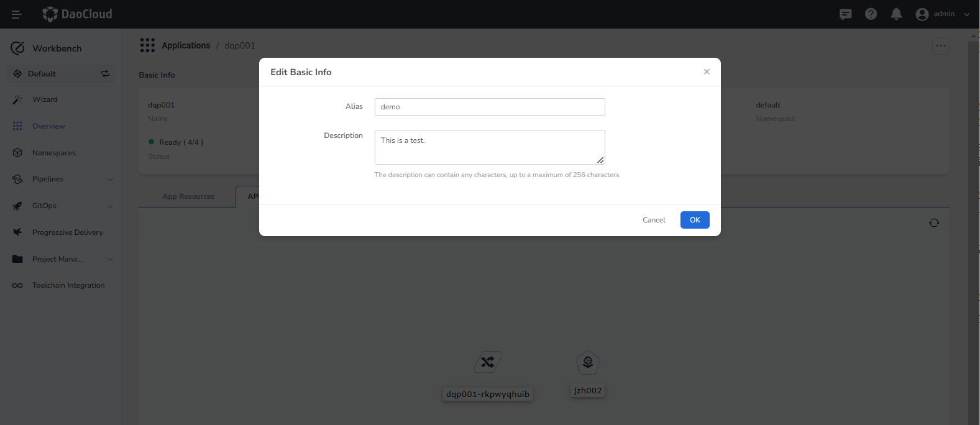Switch workspace using Default swap icon
The image size is (980, 425).
point(105,73)
